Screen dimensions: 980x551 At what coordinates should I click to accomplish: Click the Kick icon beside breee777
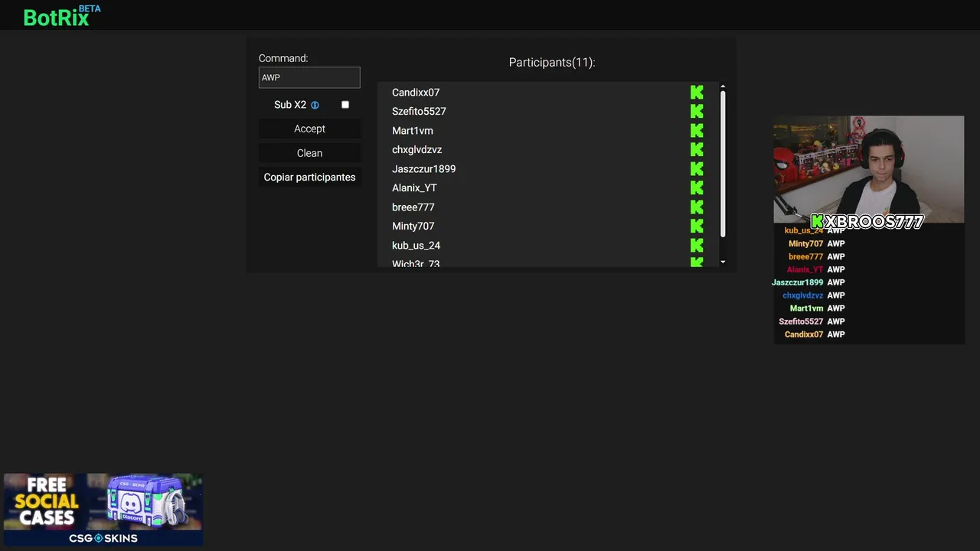697,207
